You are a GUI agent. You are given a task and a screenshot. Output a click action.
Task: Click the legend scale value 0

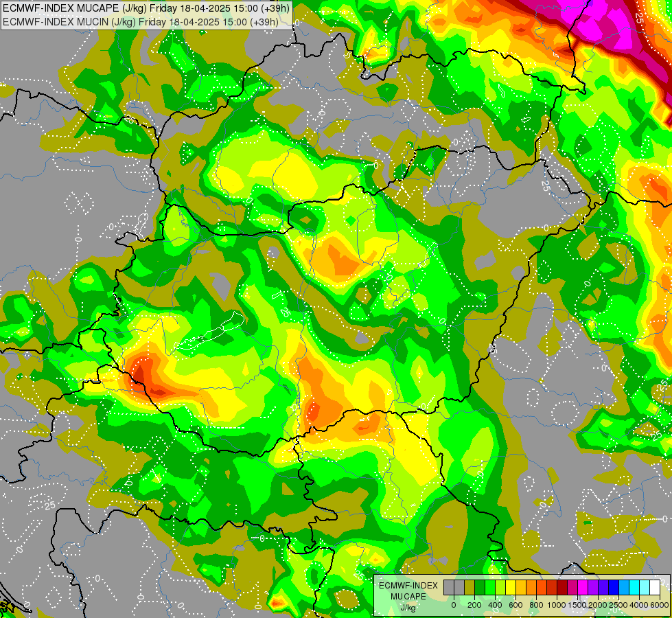[454, 605]
